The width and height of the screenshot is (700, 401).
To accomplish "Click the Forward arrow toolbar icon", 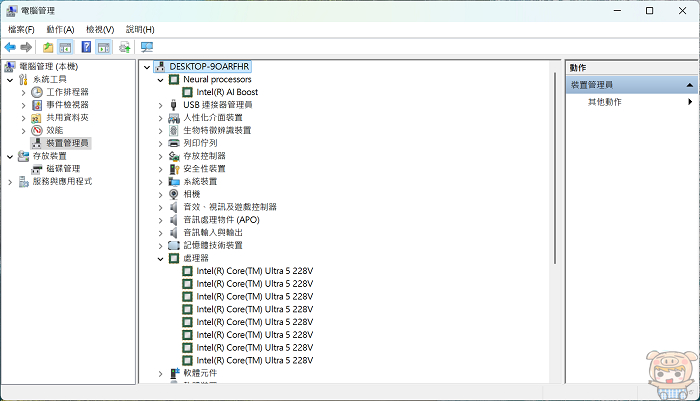I will [26, 47].
